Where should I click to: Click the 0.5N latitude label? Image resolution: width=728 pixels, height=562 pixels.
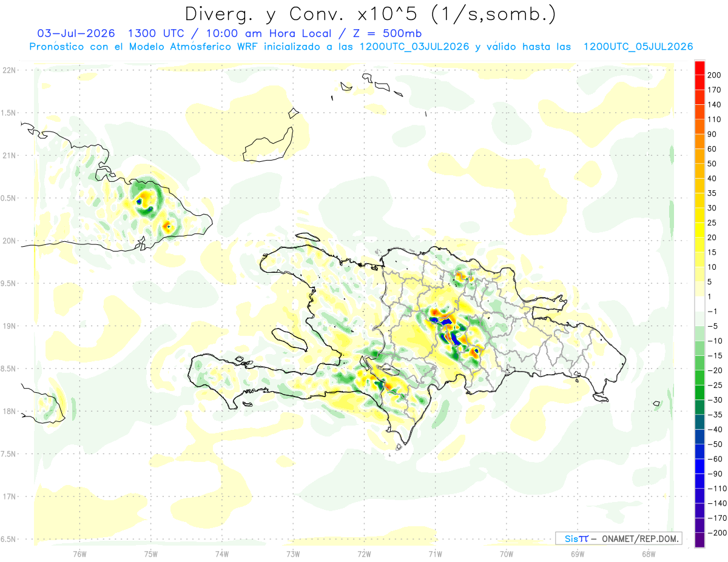pos(9,198)
